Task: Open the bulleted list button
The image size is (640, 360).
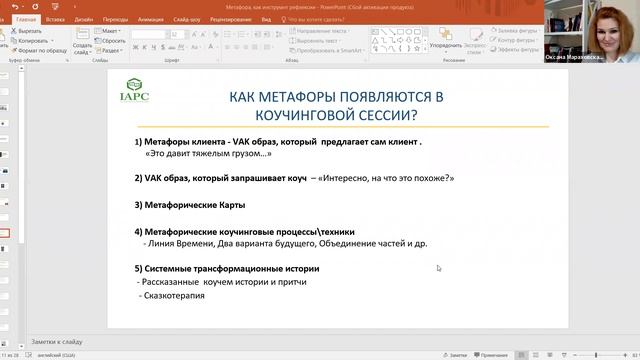Action: [229, 35]
